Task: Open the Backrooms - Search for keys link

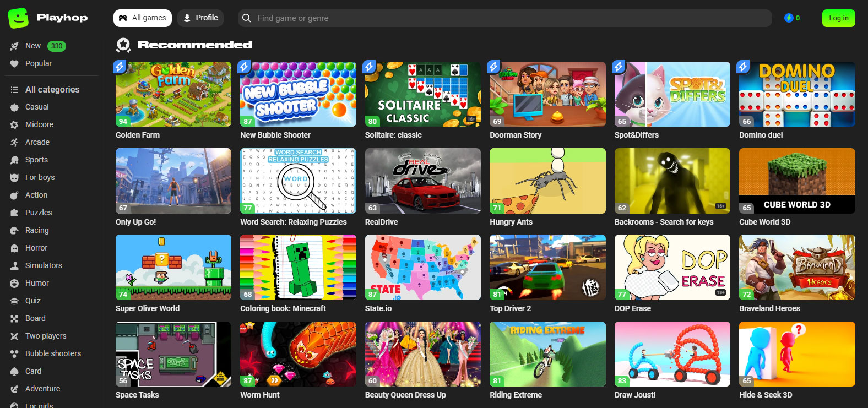Action: pos(664,222)
